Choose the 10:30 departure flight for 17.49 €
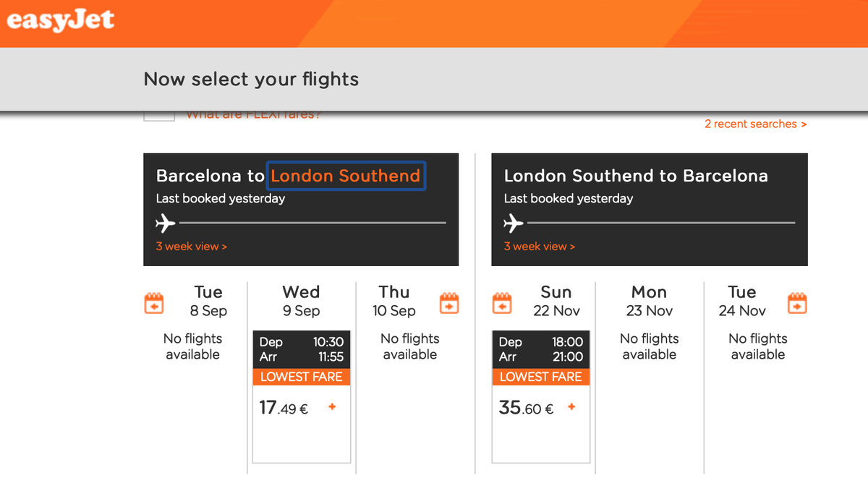The width and height of the screenshot is (868, 491). [x=302, y=397]
